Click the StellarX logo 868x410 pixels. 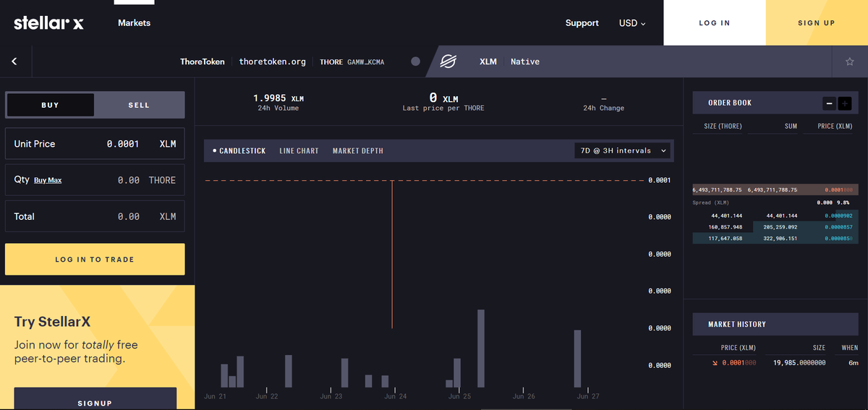(48, 23)
